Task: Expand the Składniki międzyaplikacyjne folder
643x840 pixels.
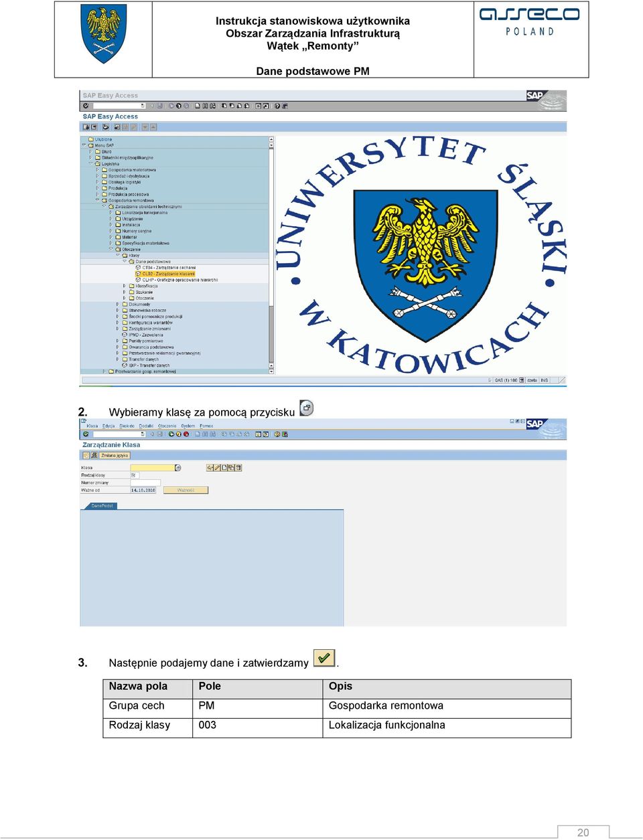Action: (90, 157)
